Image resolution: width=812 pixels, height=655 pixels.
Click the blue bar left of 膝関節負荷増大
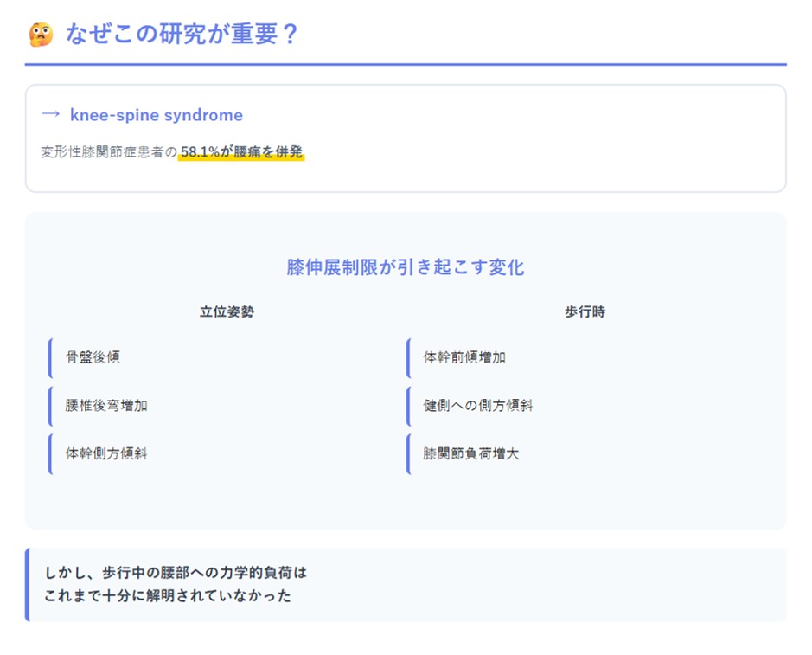(408, 453)
